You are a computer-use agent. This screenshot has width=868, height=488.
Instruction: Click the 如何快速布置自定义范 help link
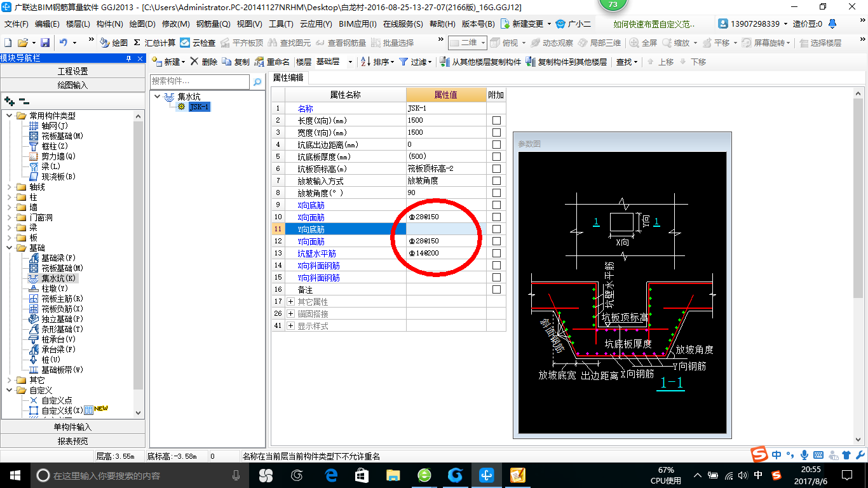coord(654,24)
